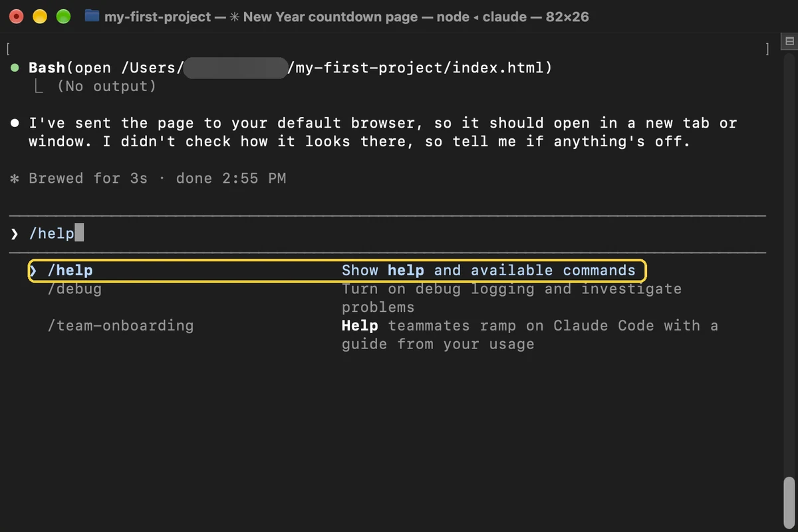Click the prompt chevron before /help input

coord(15,234)
